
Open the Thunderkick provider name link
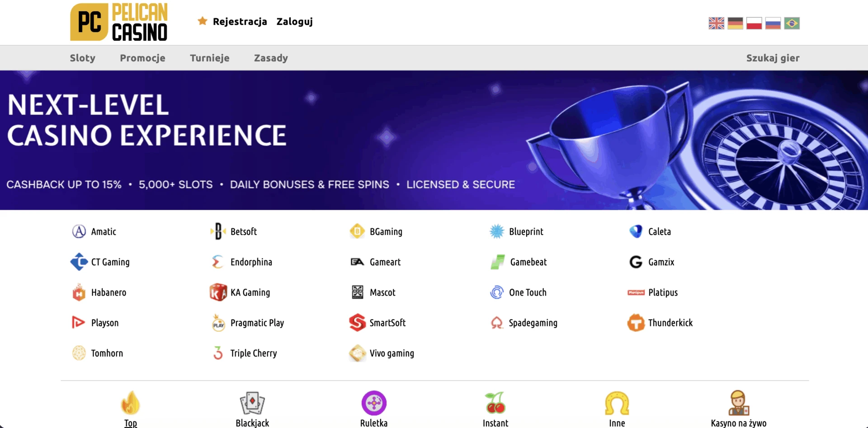coord(670,323)
